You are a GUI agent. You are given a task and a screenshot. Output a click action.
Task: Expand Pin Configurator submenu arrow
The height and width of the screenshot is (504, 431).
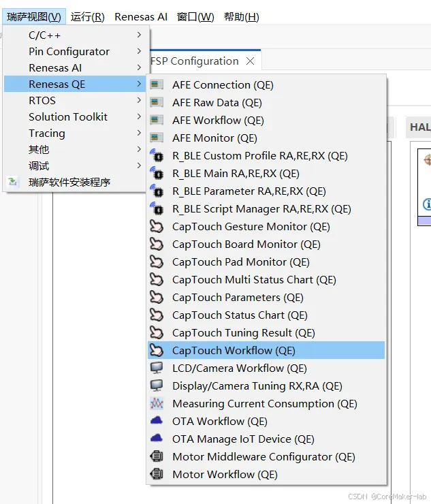point(139,51)
